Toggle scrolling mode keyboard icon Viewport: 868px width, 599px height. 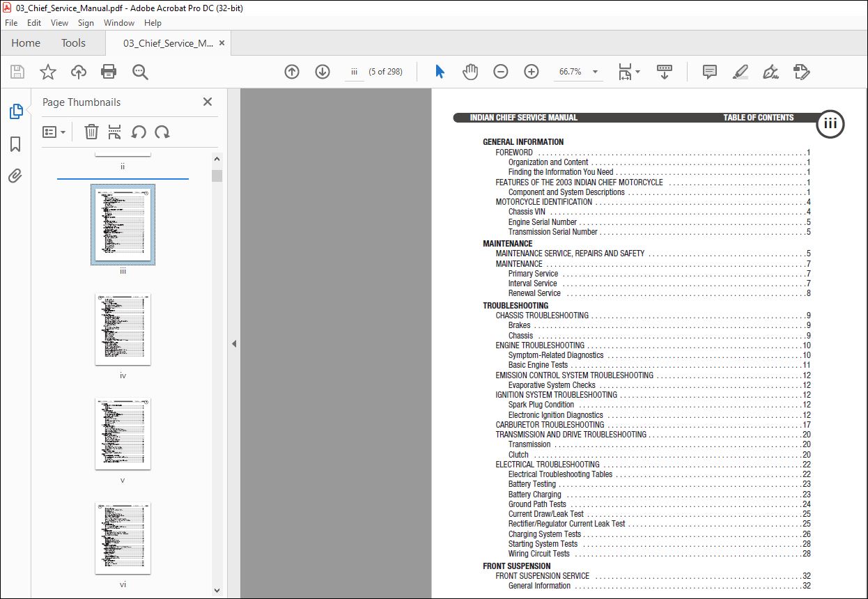[665, 72]
